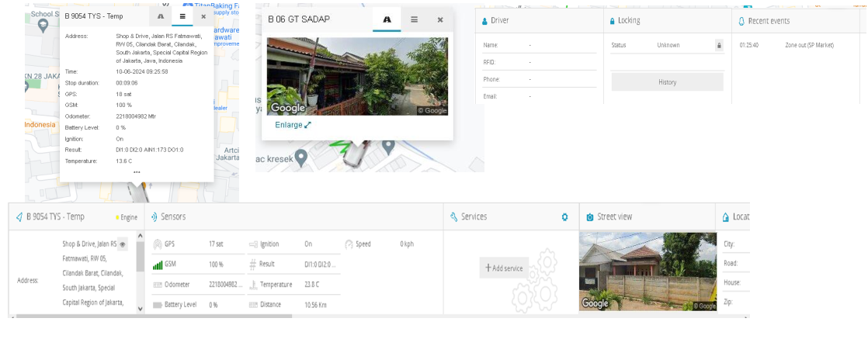The height and width of the screenshot is (339, 868).
Task: Click the navigation arrow beside B 9054 TYS
Action: click(19, 217)
